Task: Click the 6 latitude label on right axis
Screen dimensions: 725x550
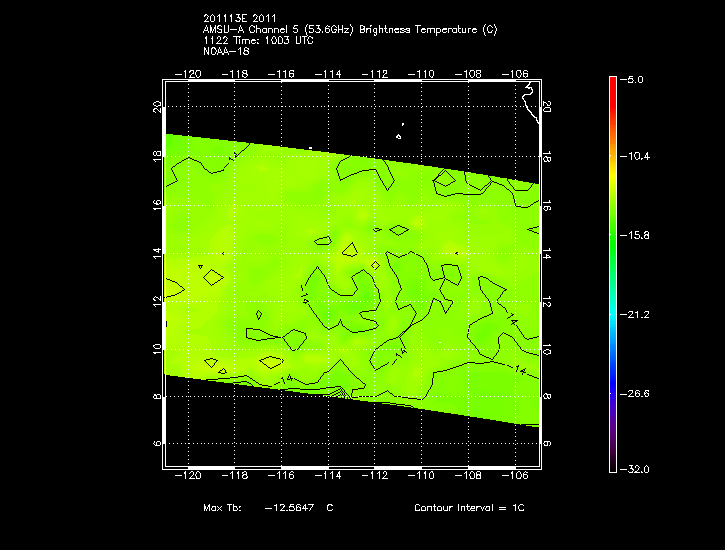Action: click(x=547, y=443)
